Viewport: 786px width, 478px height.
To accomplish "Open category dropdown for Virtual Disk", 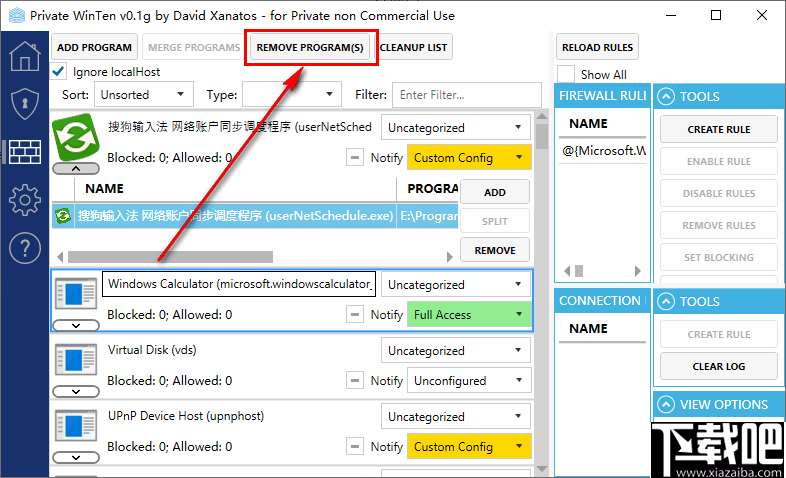I will pos(456,350).
